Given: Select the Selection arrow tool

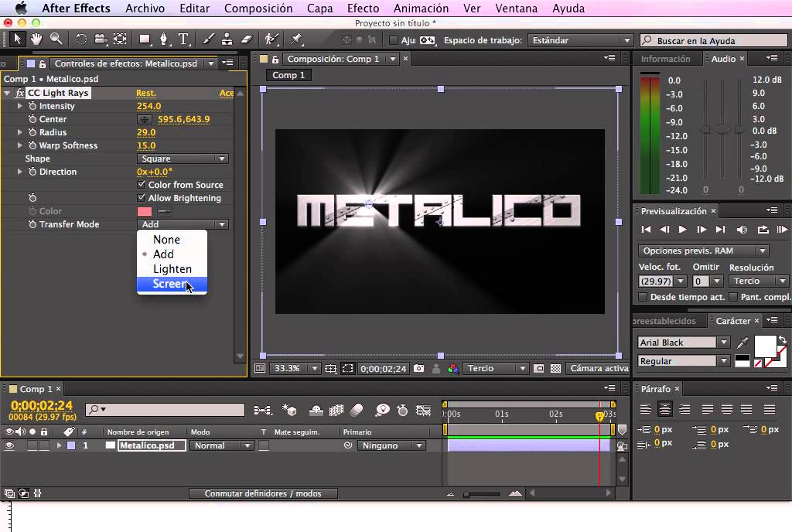Looking at the screenshot, I should 17,39.
